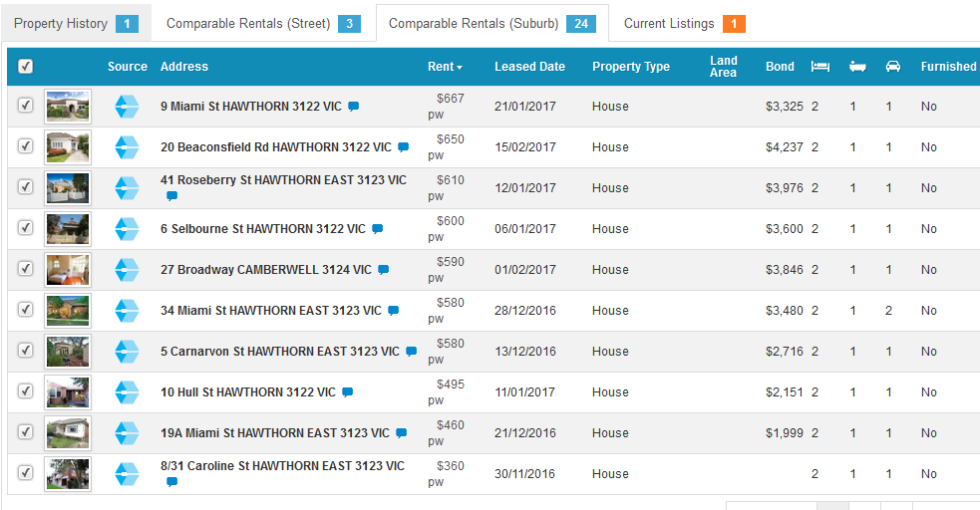980x510 pixels.
Task: Click the bedrooms column header icon
Action: (819, 67)
